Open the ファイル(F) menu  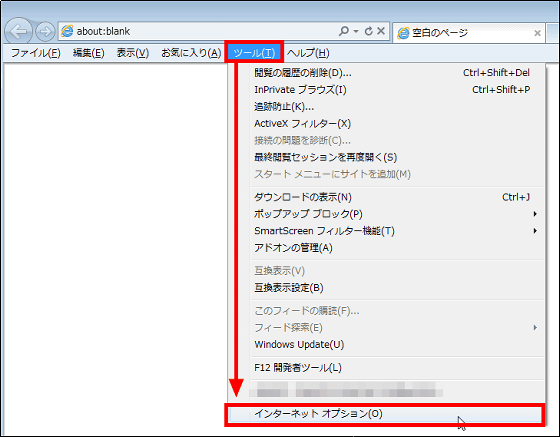coord(36,53)
